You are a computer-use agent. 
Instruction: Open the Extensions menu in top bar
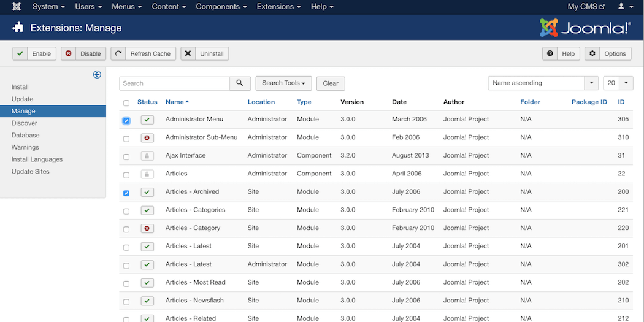tap(278, 7)
